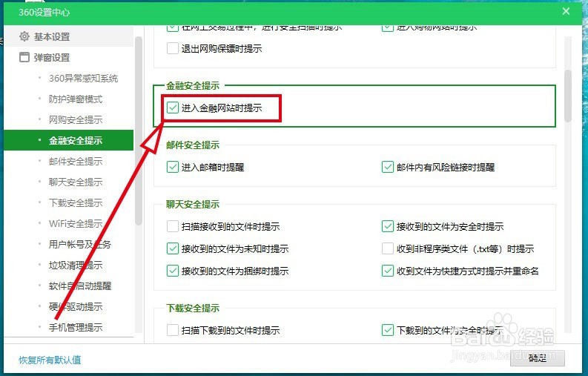Toggle 邮件内有风险链接时提醒 checkbox
The image size is (588, 376).
pos(387,167)
